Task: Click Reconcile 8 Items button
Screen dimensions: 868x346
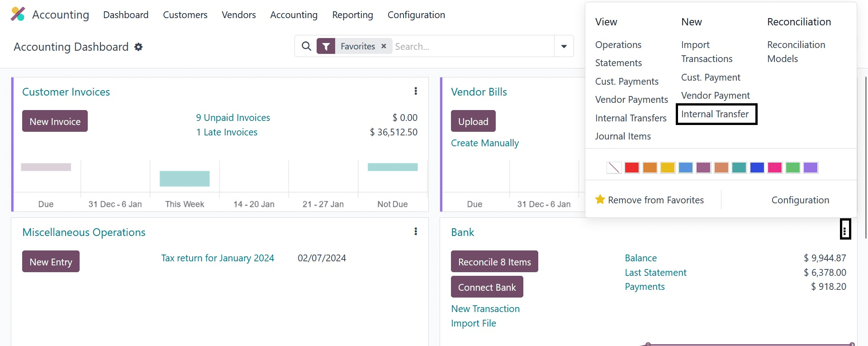Action: (x=494, y=262)
